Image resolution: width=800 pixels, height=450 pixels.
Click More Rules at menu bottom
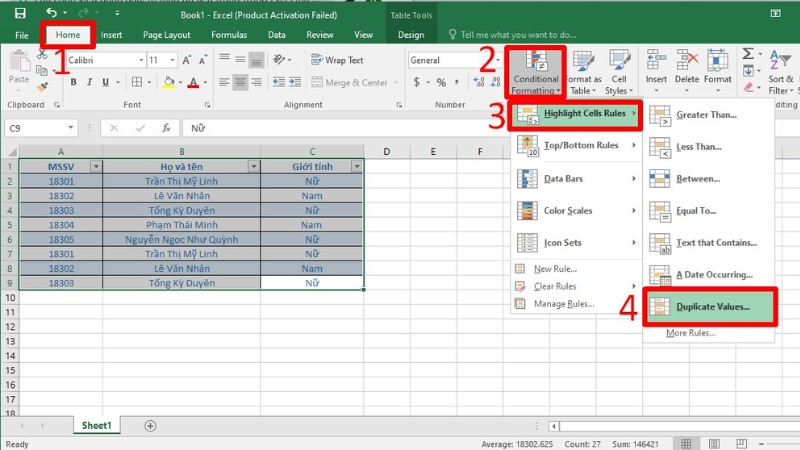(x=690, y=333)
